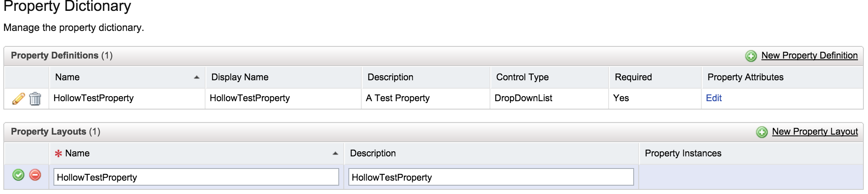The width and height of the screenshot is (868, 194).
Task: Open the Edit link under Property Attributes
Action: (x=713, y=98)
